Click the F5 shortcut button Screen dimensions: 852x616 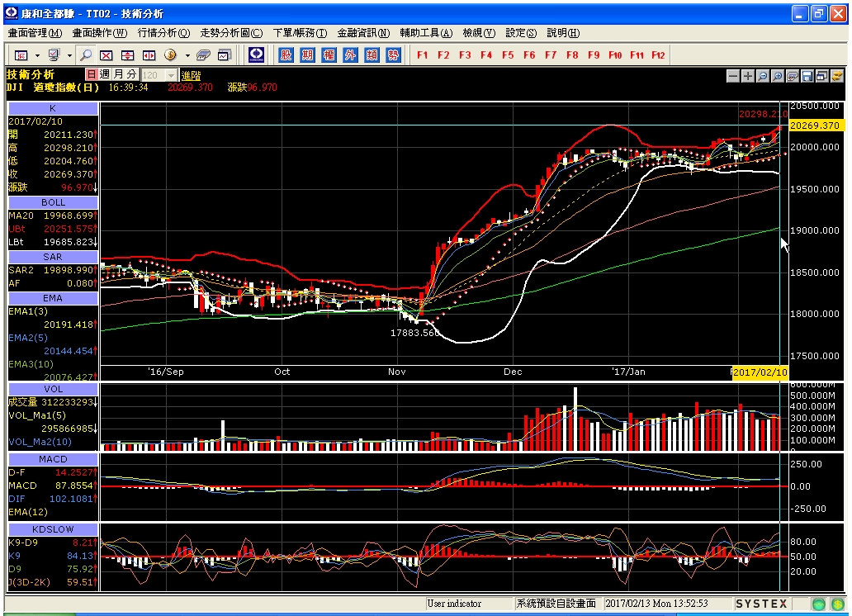point(508,55)
